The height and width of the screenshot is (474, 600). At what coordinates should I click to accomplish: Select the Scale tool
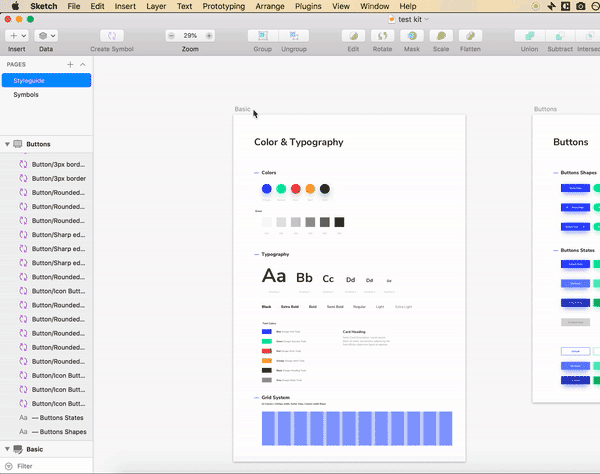click(440, 36)
